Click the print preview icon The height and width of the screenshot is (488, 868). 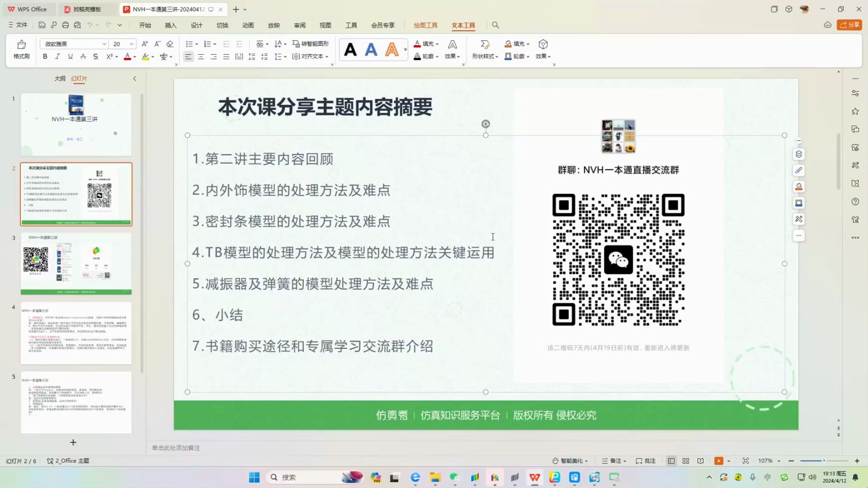[x=77, y=25]
